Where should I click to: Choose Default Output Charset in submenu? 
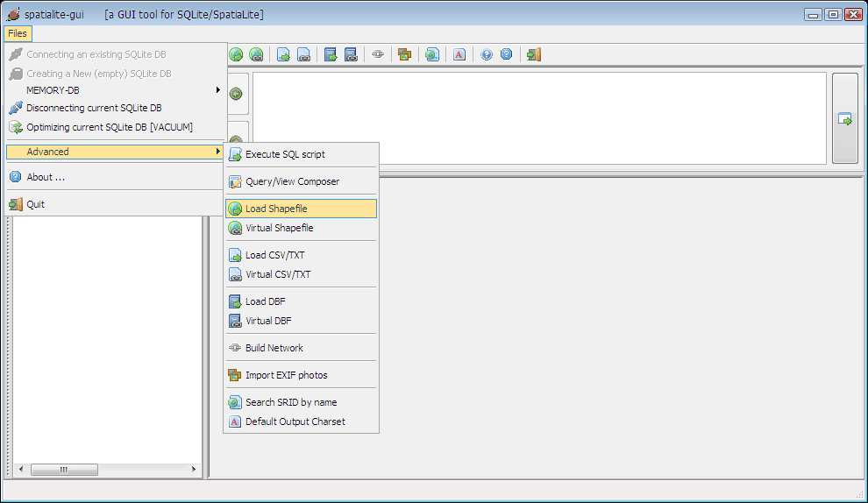tap(301, 422)
